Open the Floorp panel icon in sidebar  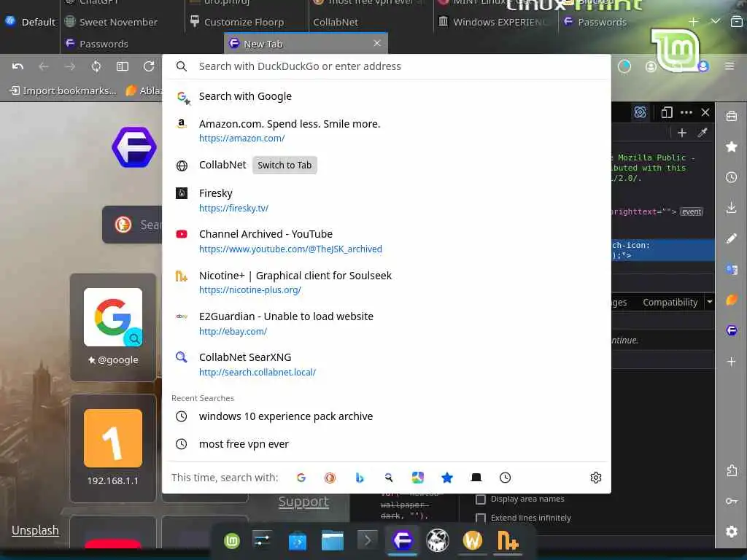731,330
